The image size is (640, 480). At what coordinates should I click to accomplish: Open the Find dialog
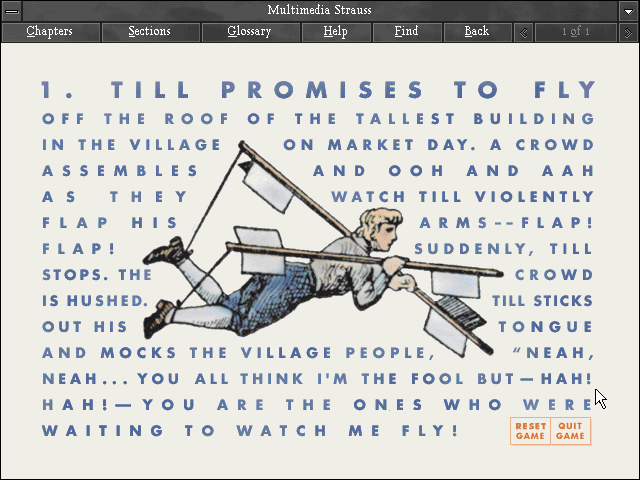[407, 32]
